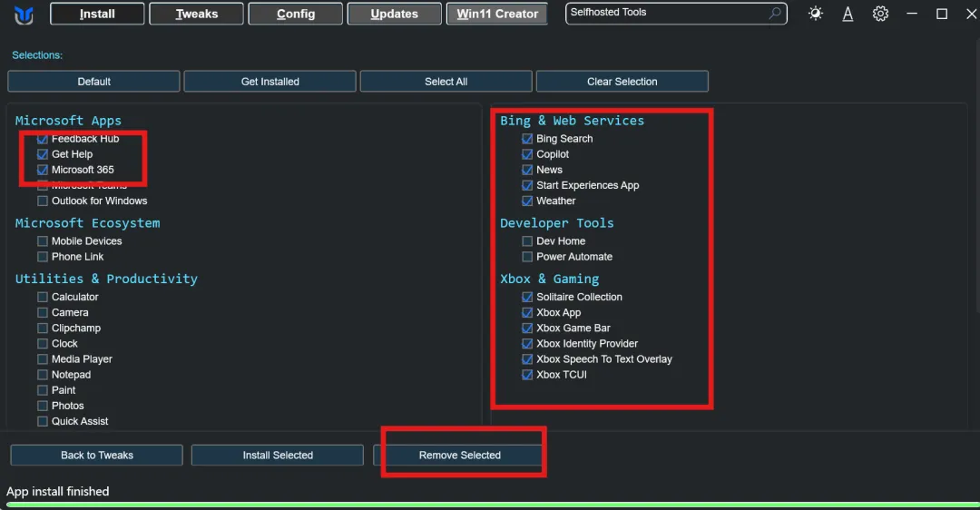Open the Win11 Creator tab
The height and width of the screenshot is (510, 980).
pyautogui.click(x=497, y=14)
